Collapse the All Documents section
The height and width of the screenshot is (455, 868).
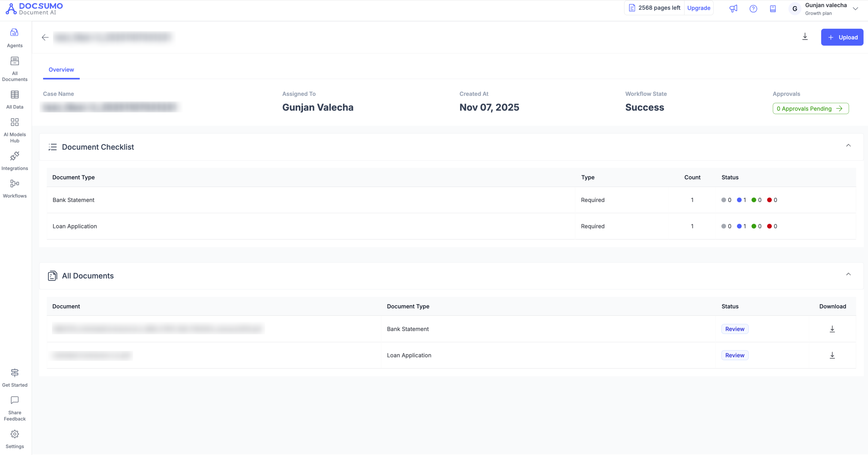[848, 274]
